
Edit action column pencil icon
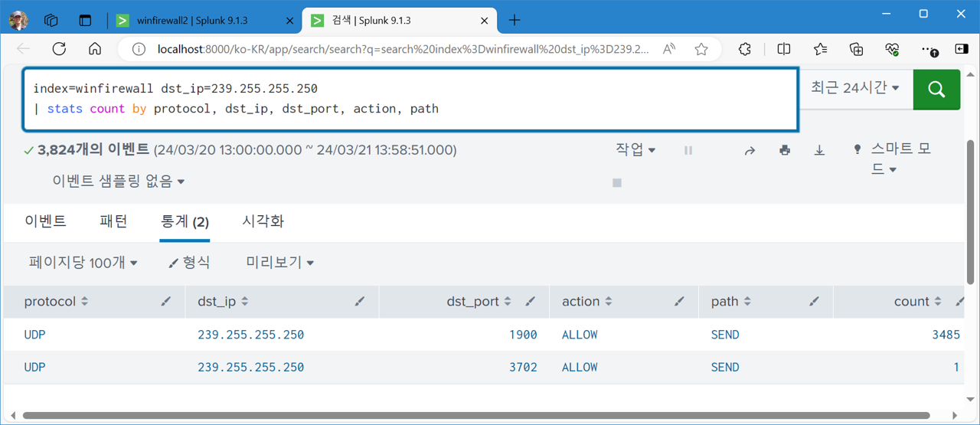click(679, 302)
